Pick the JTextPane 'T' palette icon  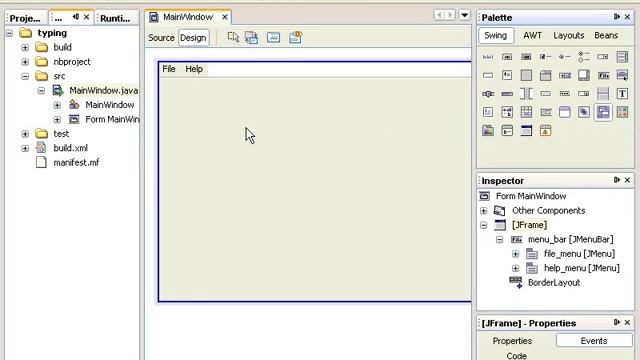(622, 94)
